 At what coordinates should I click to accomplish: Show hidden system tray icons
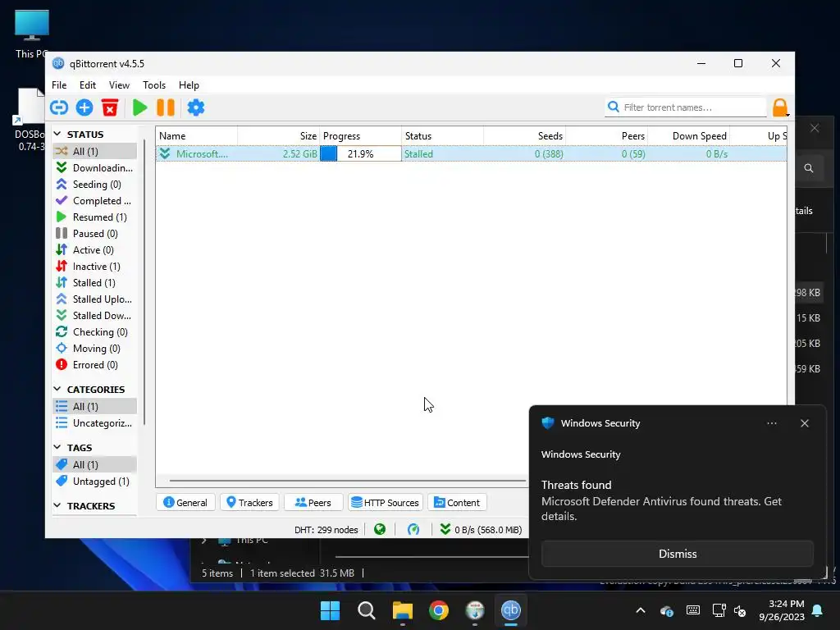[640, 610]
